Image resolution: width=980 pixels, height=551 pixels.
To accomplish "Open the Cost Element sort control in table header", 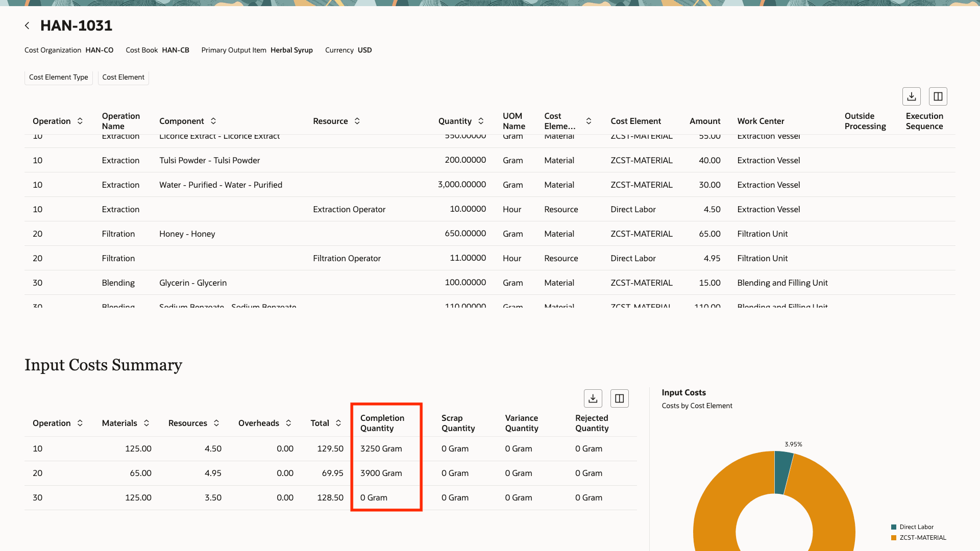I will point(589,121).
